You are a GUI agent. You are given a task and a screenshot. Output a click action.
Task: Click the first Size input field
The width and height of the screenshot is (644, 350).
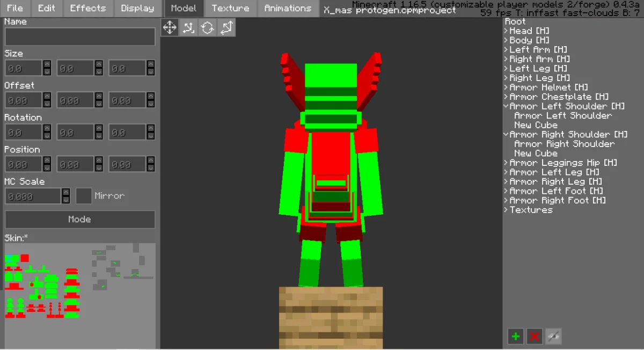[x=24, y=68]
